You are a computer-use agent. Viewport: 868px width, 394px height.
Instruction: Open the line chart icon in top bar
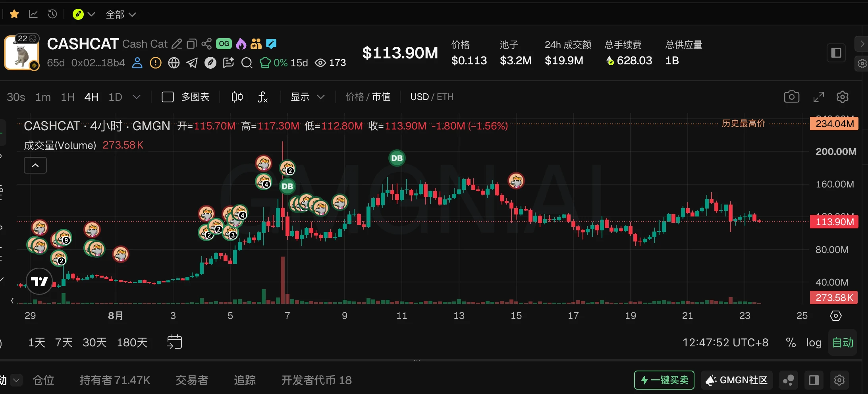click(x=33, y=14)
